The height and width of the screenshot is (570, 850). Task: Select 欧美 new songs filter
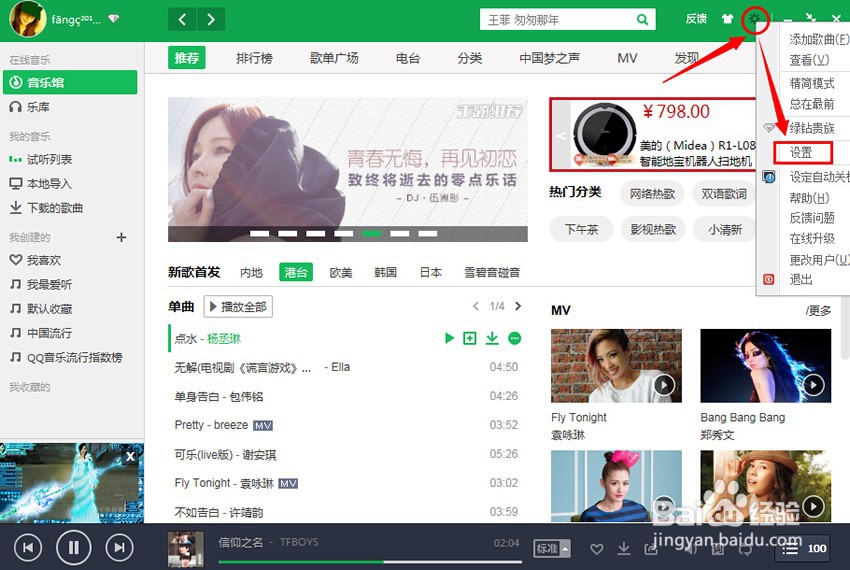coord(341,272)
